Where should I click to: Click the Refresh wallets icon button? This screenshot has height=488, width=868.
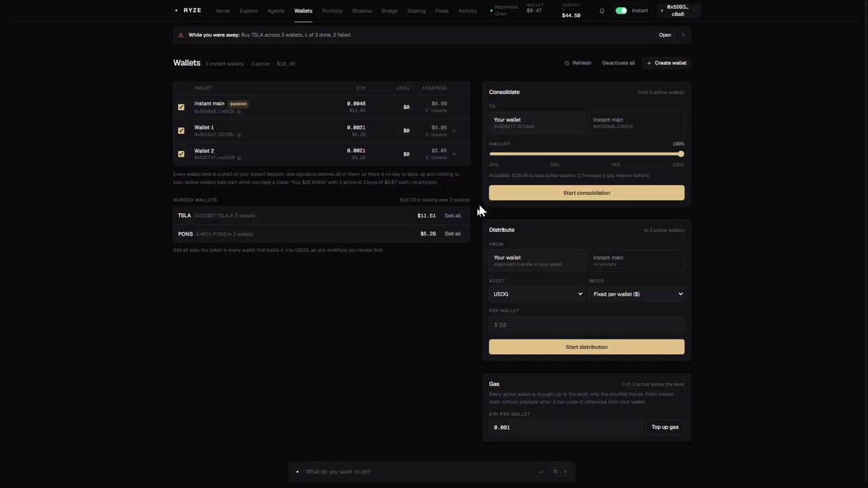coord(578,63)
